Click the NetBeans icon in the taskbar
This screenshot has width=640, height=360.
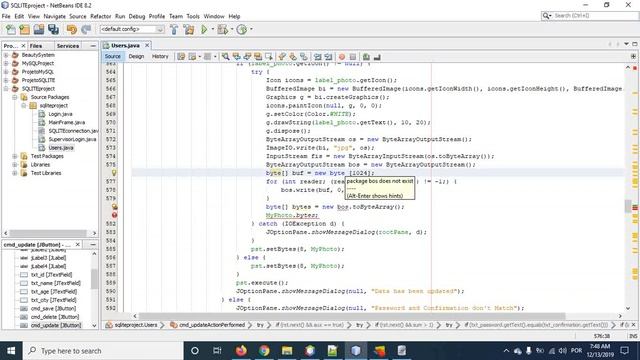356,351
